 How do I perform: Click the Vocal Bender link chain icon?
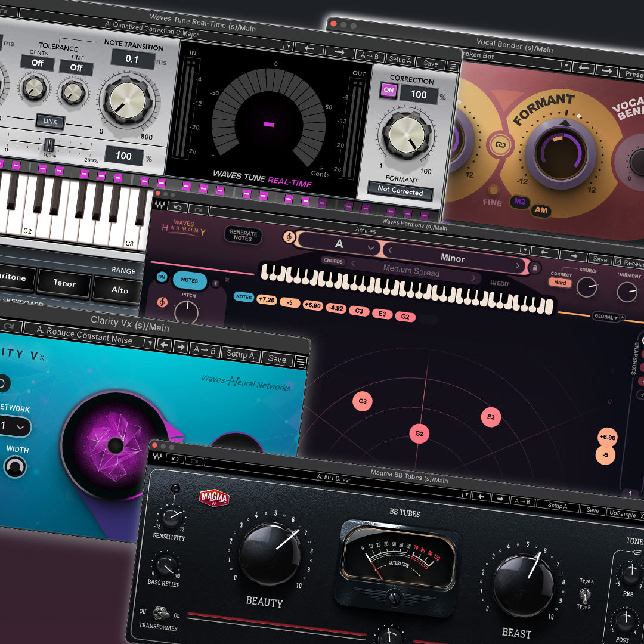pyautogui.click(x=500, y=144)
